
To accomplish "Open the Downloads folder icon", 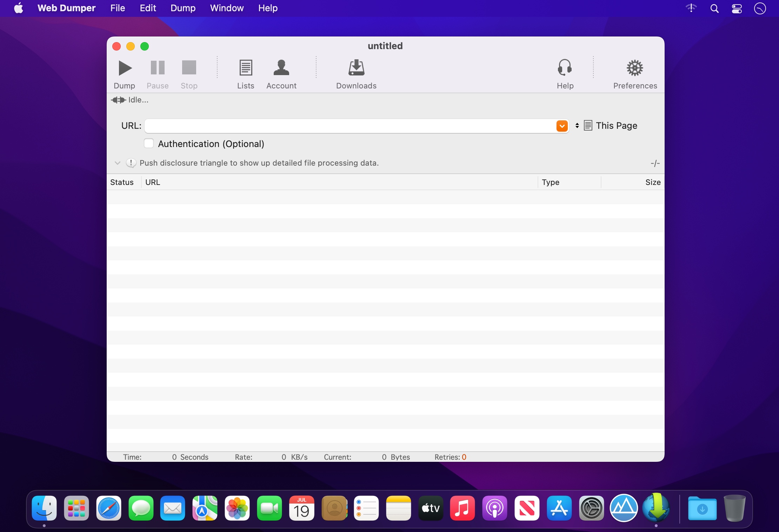I will pos(356,68).
